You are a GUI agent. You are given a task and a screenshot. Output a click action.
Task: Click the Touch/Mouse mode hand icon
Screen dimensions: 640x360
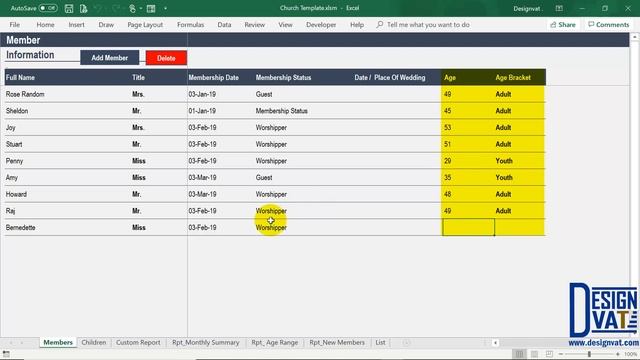click(132, 8)
